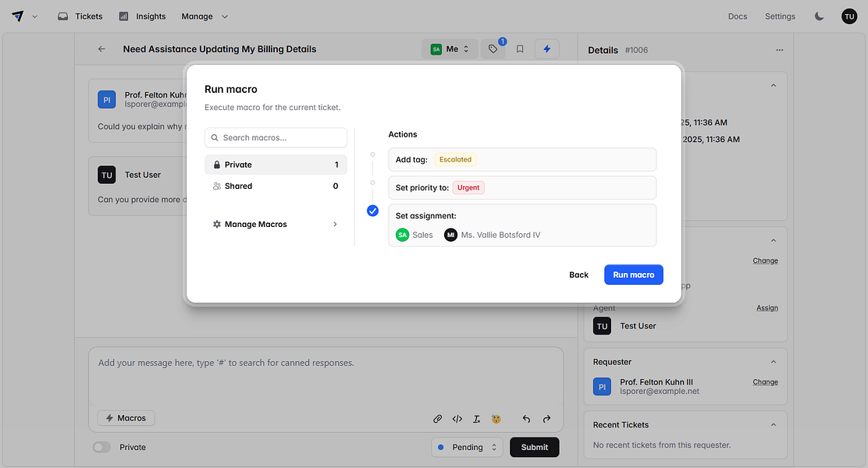Click the PI avatar in first message
The height and width of the screenshot is (468, 868).
pos(107,100)
